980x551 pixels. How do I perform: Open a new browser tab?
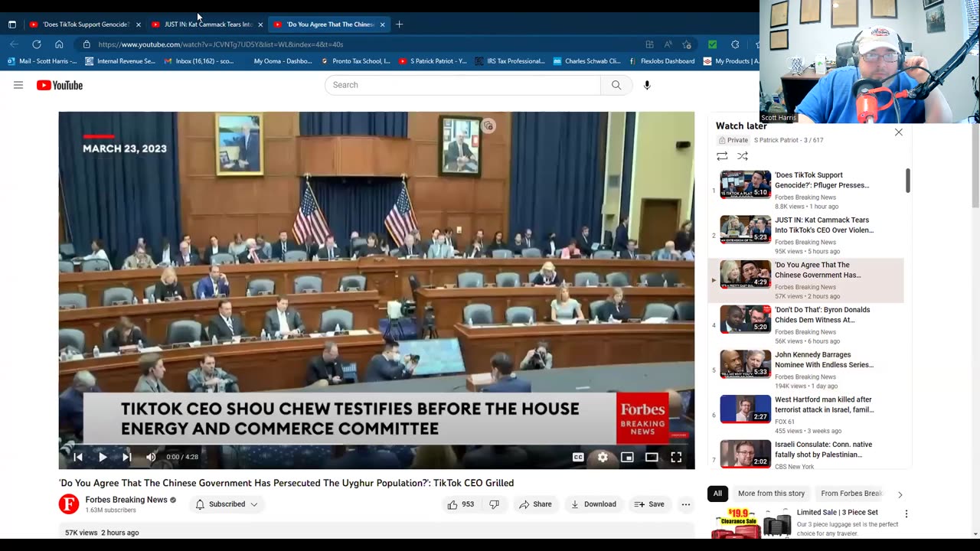pyautogui.click(x=400, y=24)
